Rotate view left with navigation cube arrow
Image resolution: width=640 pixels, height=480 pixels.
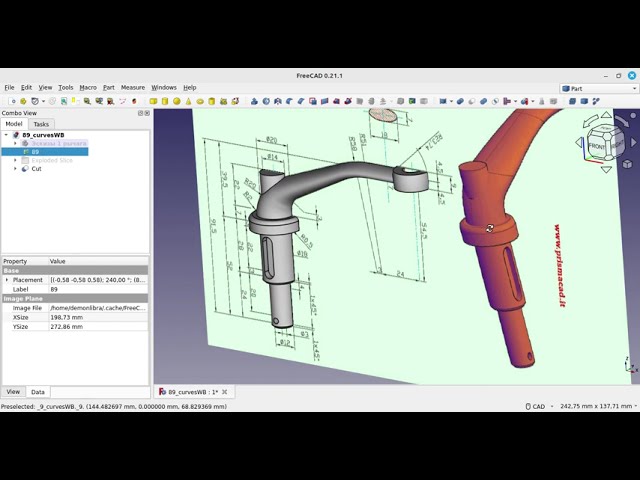[x=579, y=142]
